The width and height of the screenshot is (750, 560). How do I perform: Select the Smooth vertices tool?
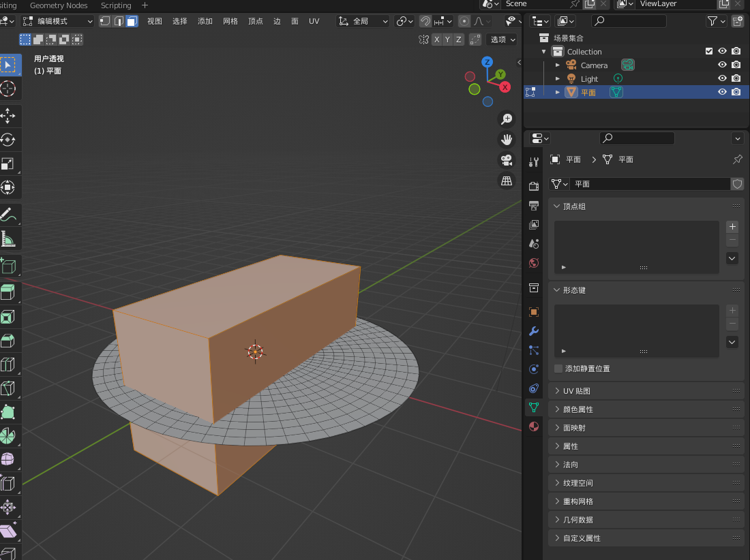pos(9,460)
